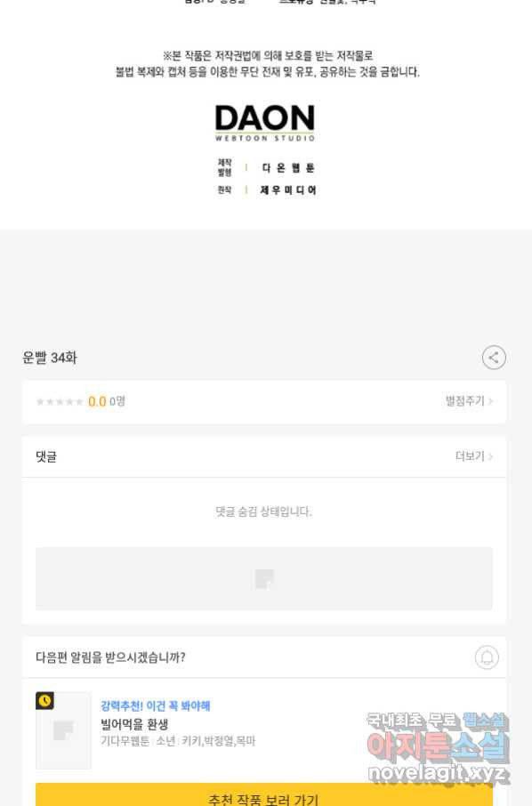Viewport: 532px width, 806px height.
Task: Click 강력추천! 이건 꼭 봐야해 link
Action: pos(155,705)
